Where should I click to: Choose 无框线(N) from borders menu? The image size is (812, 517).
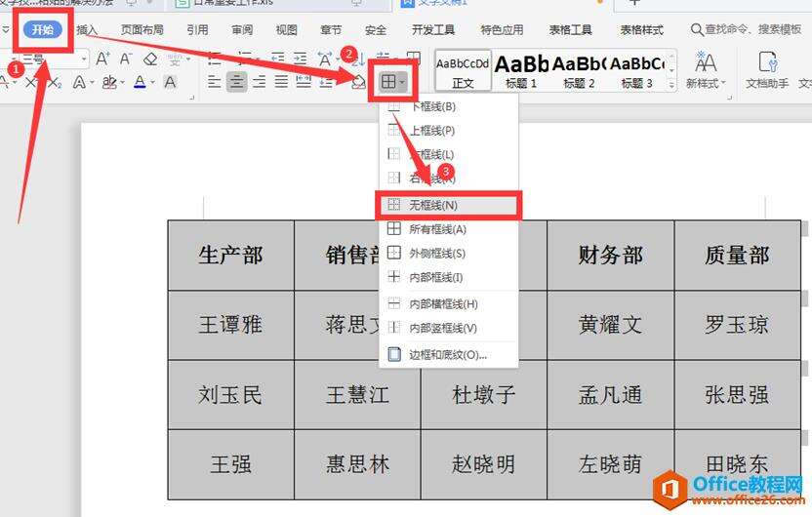[x=449, y=205]
